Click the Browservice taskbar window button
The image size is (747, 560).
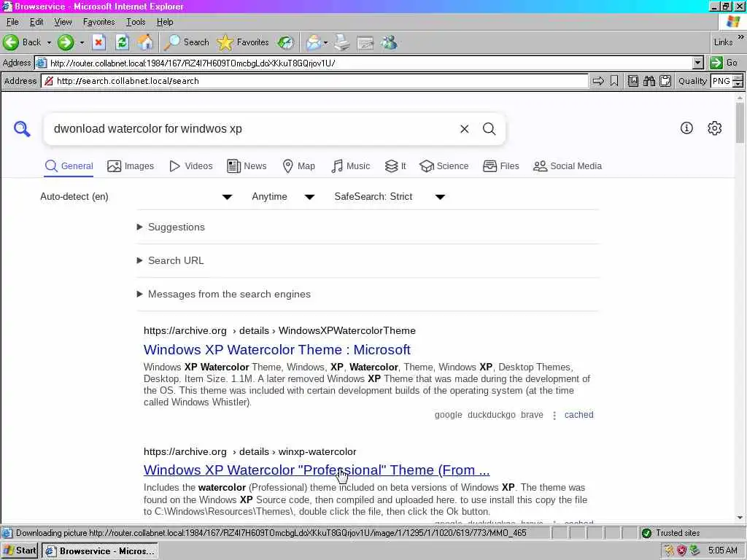(x=100, y=551)
